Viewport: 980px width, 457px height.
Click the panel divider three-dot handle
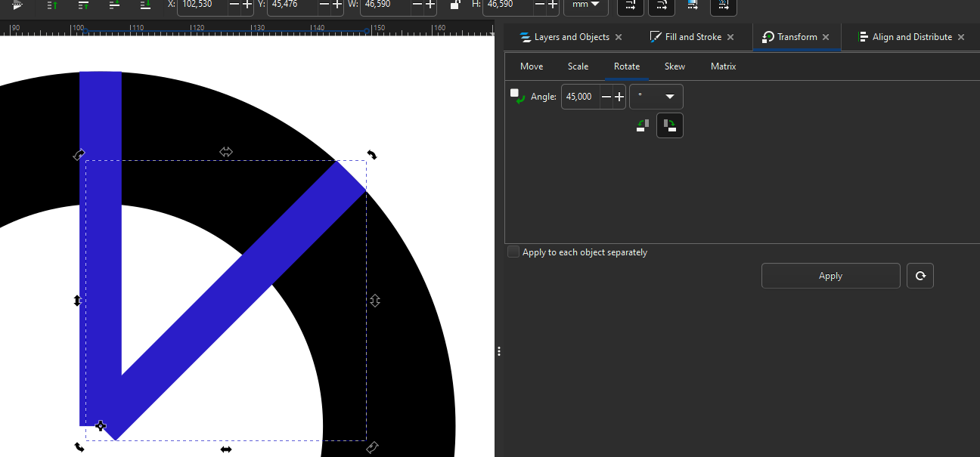click(499, 351)
